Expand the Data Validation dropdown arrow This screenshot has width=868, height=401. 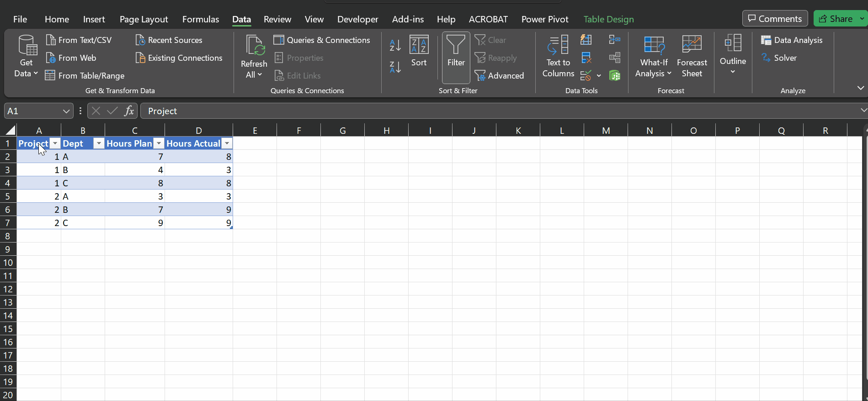pyautogui.click(x=599, y=76)
